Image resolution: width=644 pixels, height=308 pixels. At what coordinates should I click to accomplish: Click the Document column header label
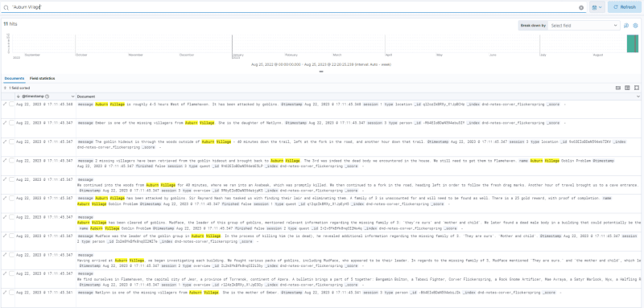(86, 97)
